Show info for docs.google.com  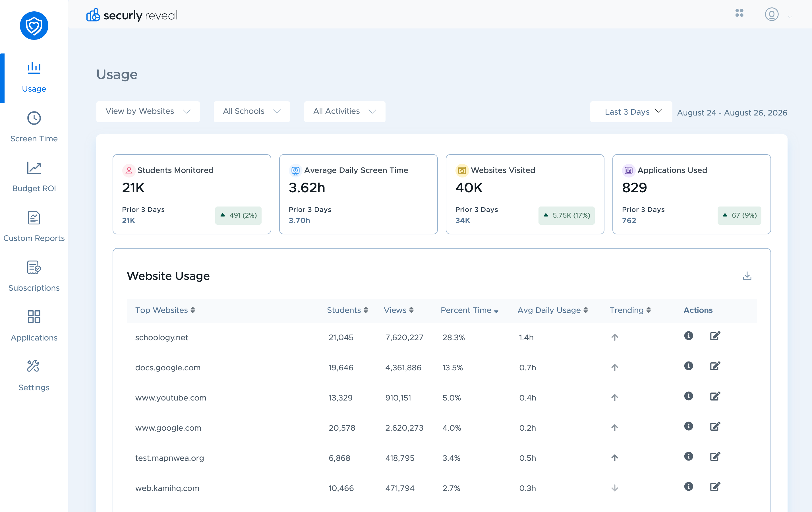688,366
